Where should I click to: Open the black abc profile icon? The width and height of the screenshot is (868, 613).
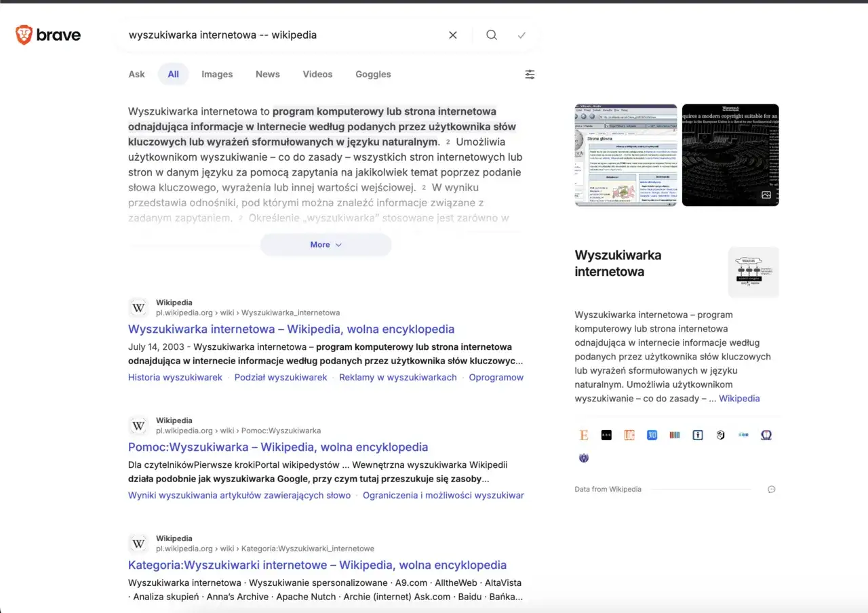(x=607, y=435)
